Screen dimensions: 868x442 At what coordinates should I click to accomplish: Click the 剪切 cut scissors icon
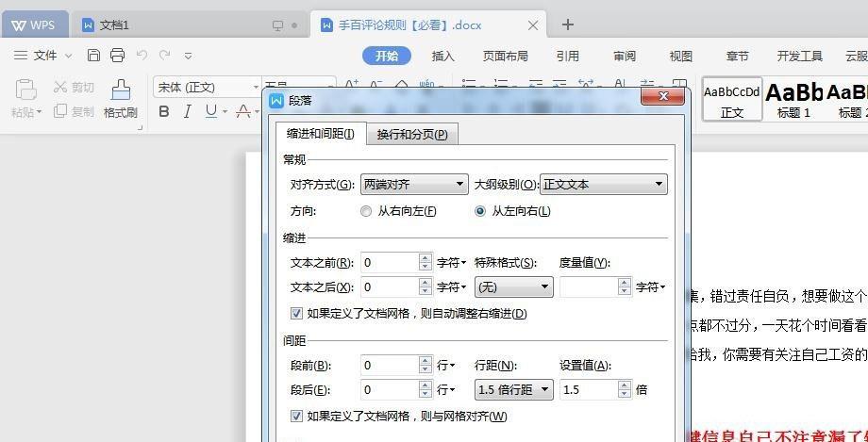point(59,88)
